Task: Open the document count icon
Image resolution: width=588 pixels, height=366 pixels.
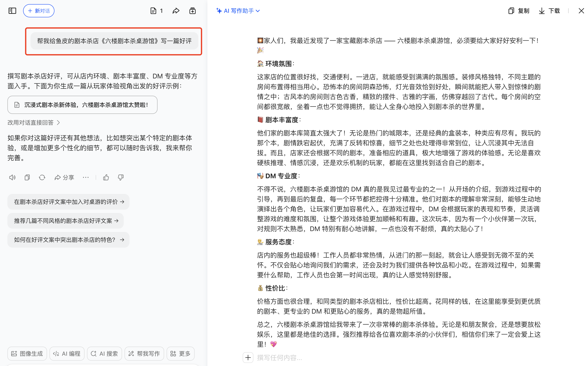Action: [x=156, y=11]
